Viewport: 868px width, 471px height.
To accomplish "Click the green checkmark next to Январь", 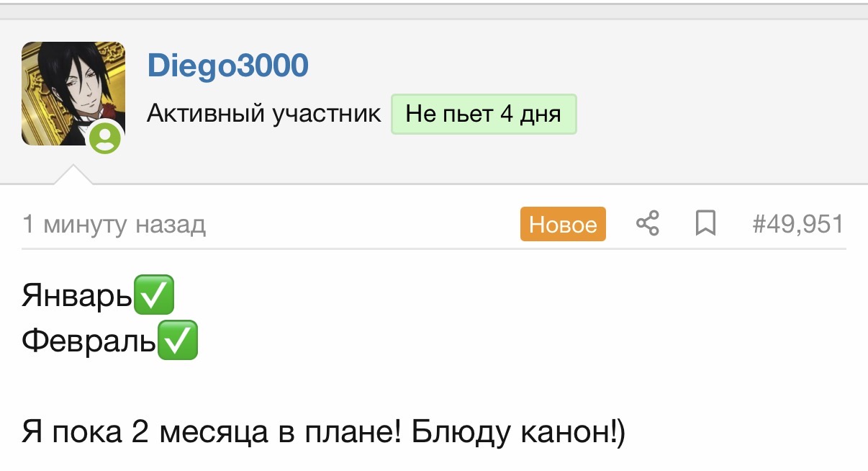I will pos(154,295).
